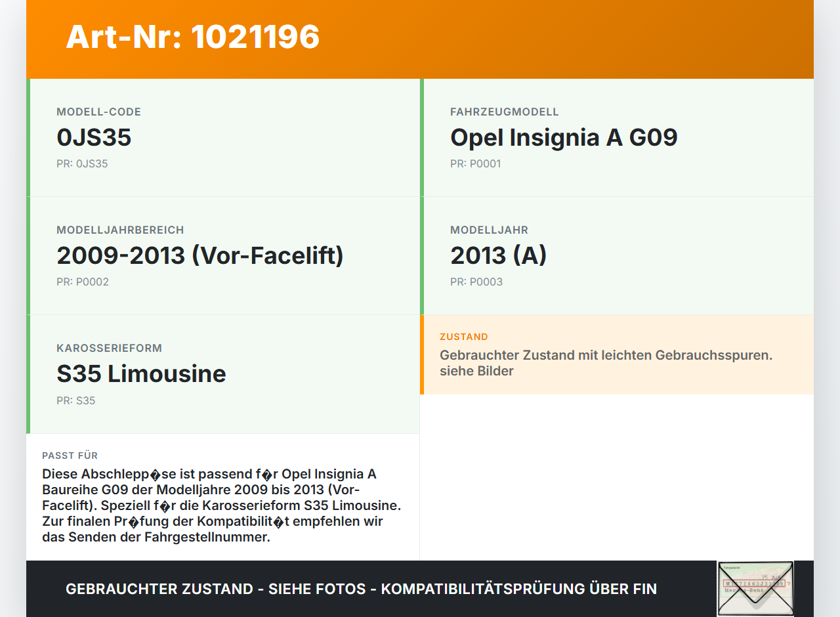840x617 pixels.
Task: Click the PR: P0002 code
Action: tap(83, 282)
